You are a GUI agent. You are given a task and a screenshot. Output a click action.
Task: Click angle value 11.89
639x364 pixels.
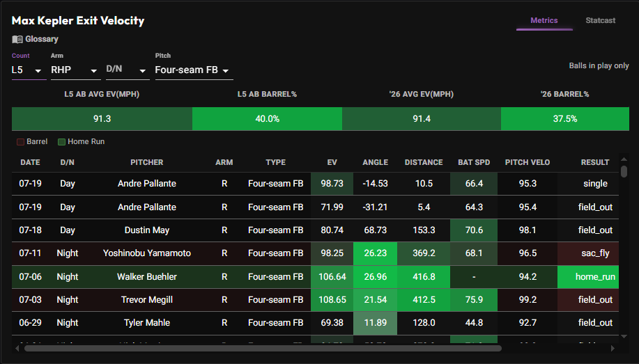coord(376,322)
